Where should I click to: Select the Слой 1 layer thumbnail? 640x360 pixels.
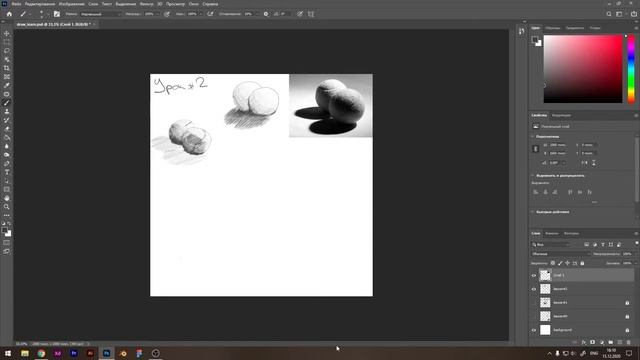(x=545, y=276)
